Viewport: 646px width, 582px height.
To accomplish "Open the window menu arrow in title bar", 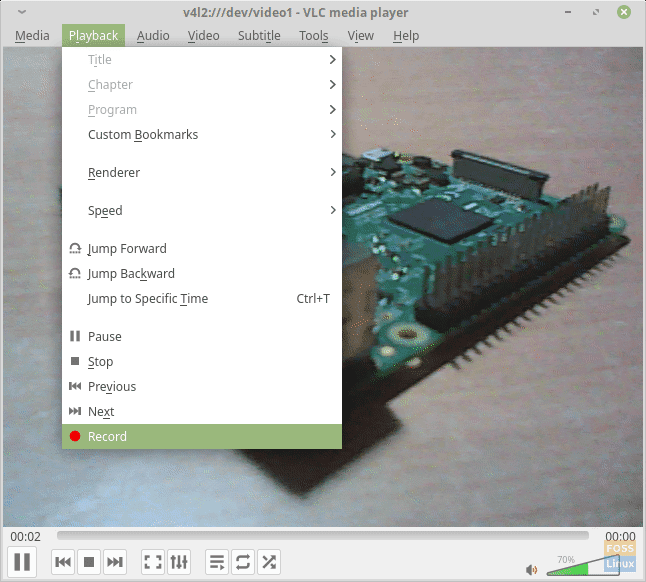I will [x=22, y=12].
